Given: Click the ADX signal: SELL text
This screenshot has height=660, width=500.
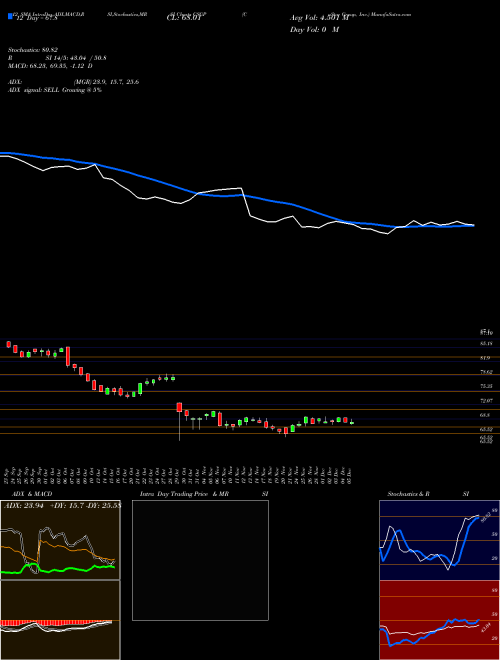Looking at the screenshot, I should (55, 90).
